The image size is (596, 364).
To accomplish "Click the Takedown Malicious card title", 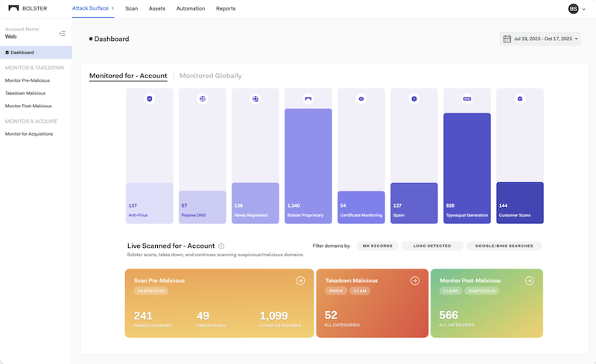I will (x=351, y=281).
